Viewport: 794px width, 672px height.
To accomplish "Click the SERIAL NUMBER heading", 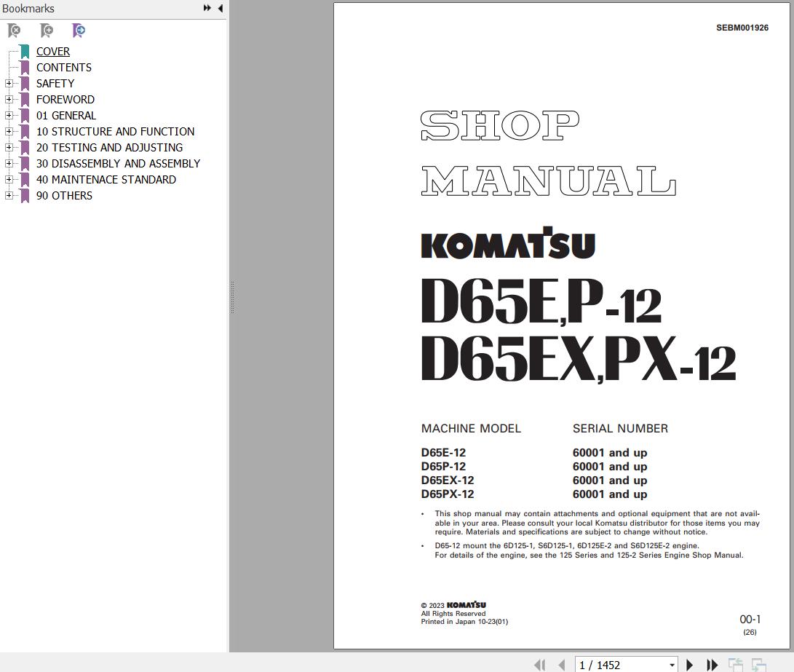I will coord(620,428).
